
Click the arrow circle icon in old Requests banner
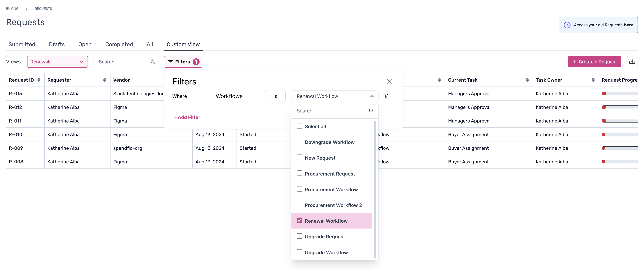(567, 25)
